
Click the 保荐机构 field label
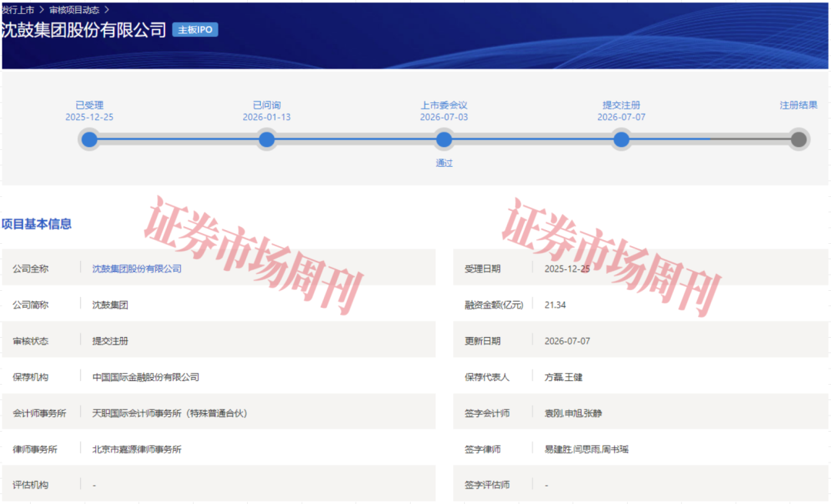point(30,377)
